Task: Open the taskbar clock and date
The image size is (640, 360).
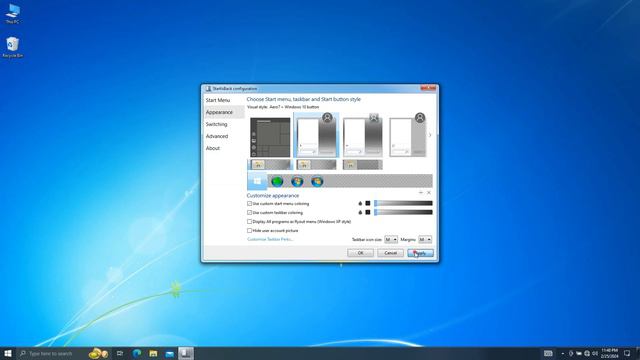Action: (609, 353)
